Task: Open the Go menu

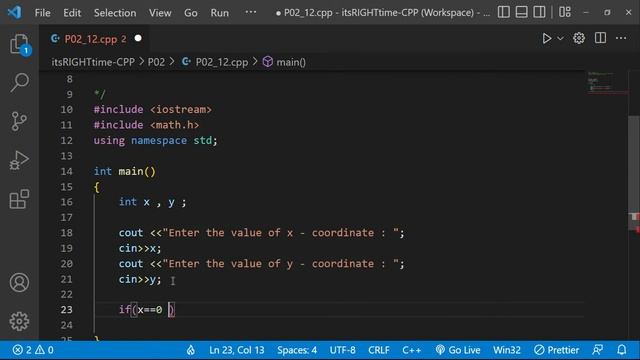Action: pyautogui.click(x=191, y=13)
